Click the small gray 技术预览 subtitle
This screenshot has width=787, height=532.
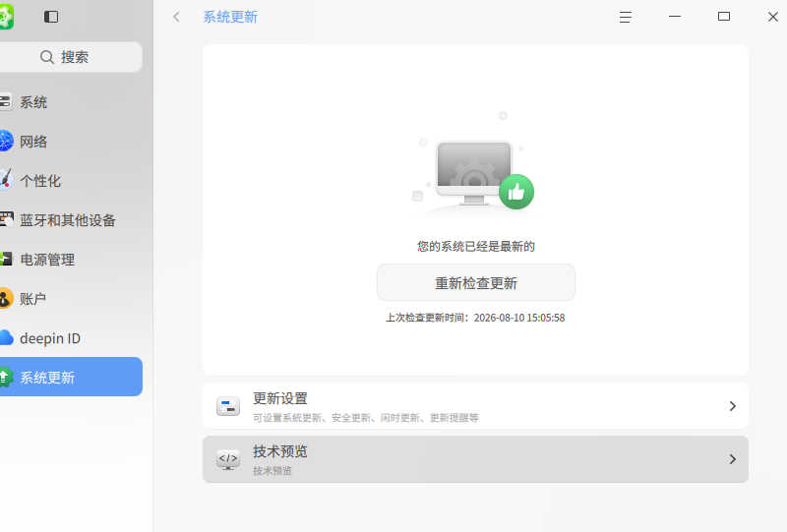coord(272,471)
